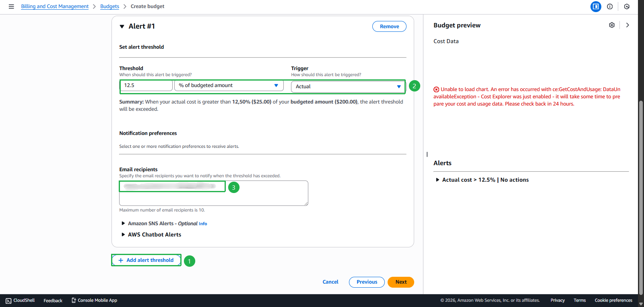Open the hamburger navigation menu
Screen dimensions: 644x307
pos(11,6)
